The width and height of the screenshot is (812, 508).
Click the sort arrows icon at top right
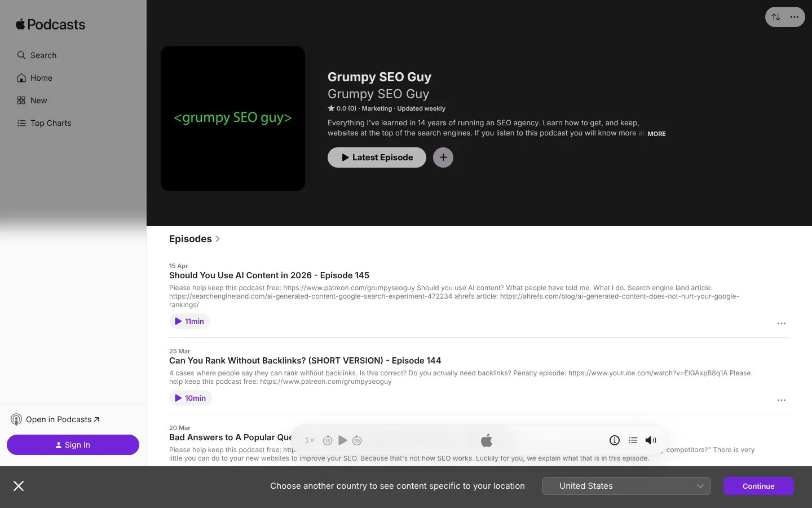776,17
